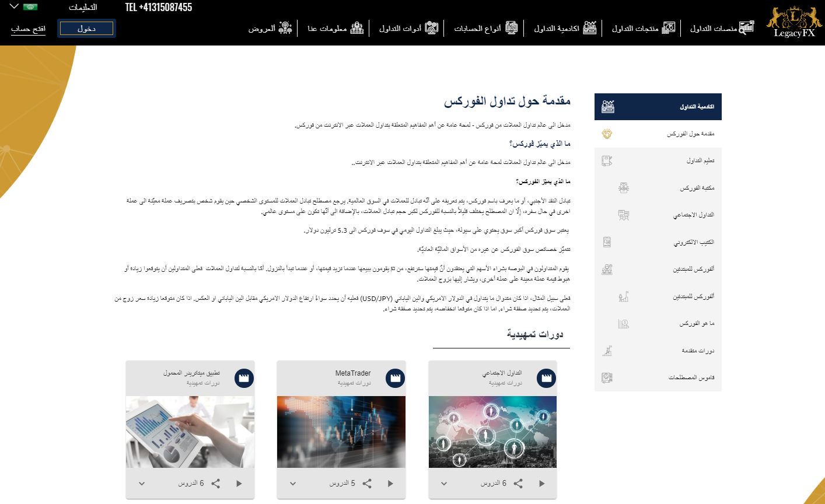
Task: Click the افتح حساب link
Action: point(28,29)
